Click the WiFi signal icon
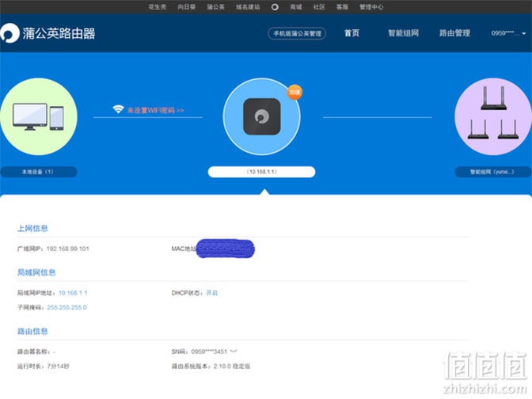Screen dimensions: 532x399 pyautogui.click(x=119, y=109)
